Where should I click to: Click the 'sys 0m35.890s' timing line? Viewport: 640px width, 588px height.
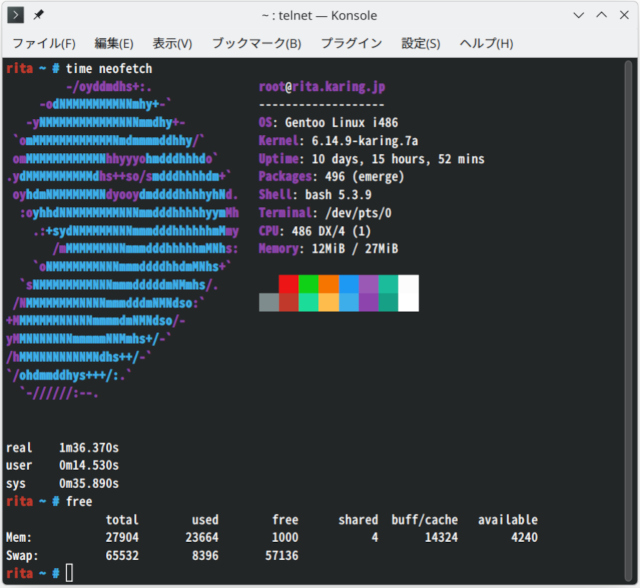(x=62, y=484)
